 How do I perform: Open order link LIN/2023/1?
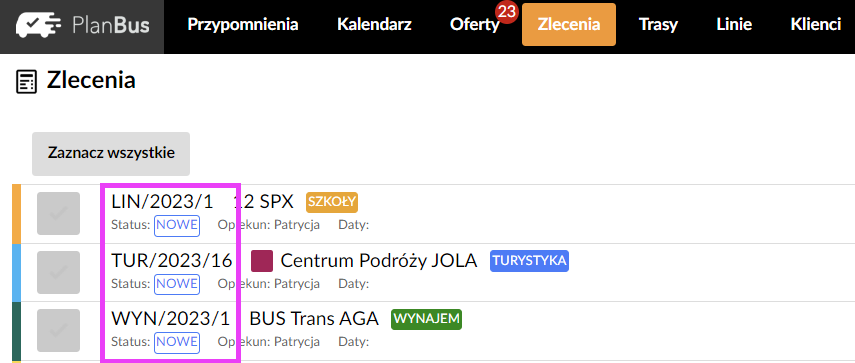(162, 202)
